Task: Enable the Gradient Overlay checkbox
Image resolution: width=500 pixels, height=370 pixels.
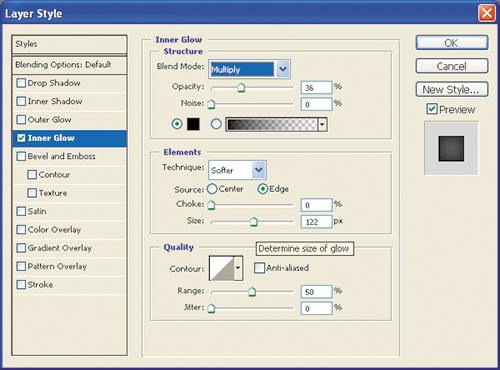Action: 21,248
